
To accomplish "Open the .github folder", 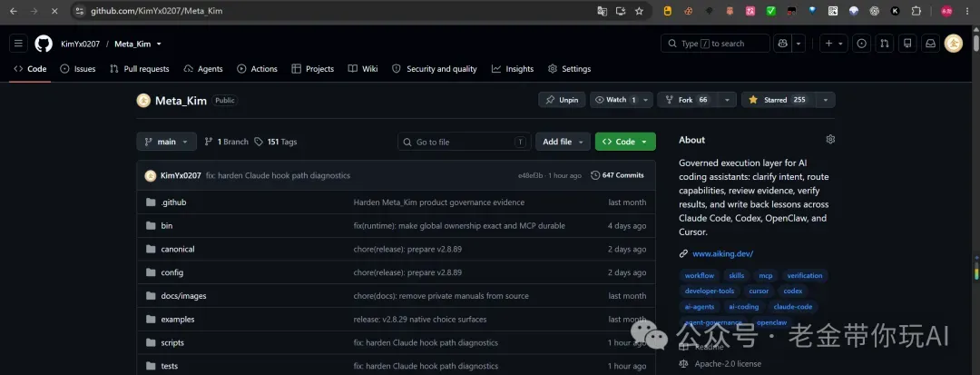I will click(x=173, y=202).
